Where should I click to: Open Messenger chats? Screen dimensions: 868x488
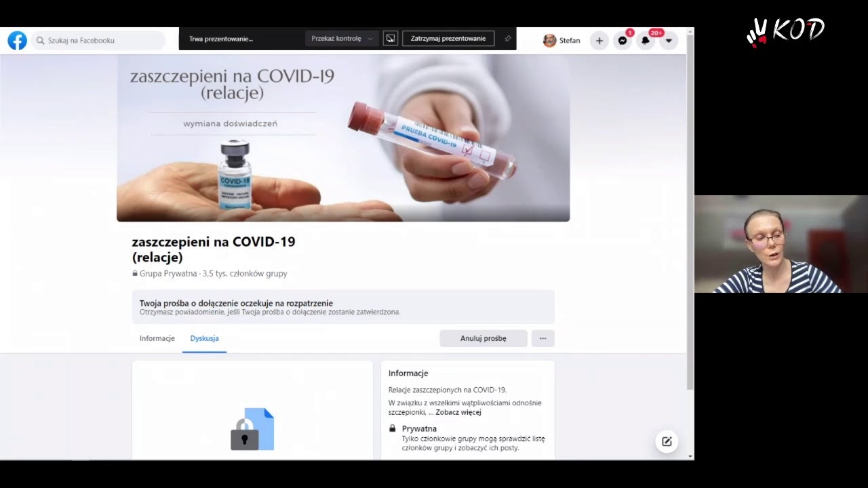(623, 41)
